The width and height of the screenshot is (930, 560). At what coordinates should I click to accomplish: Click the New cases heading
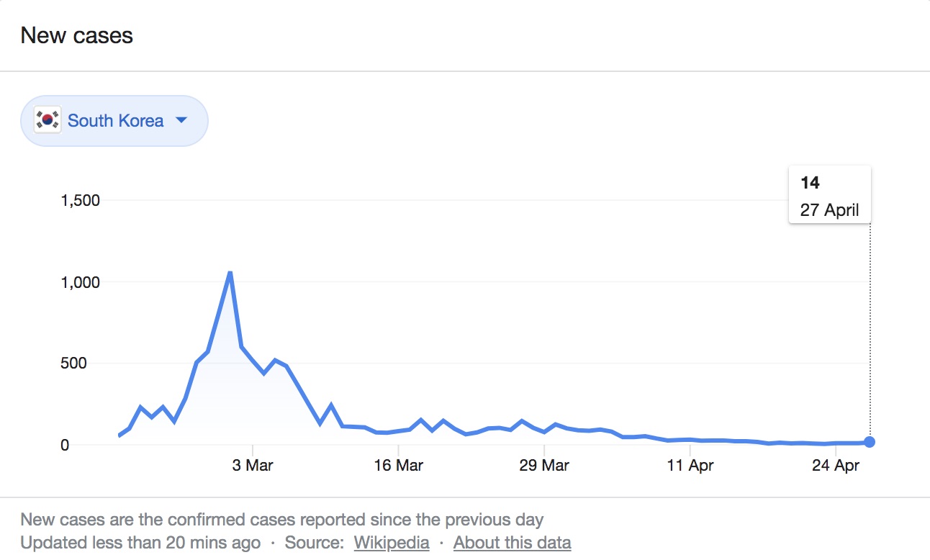(76, 35)
